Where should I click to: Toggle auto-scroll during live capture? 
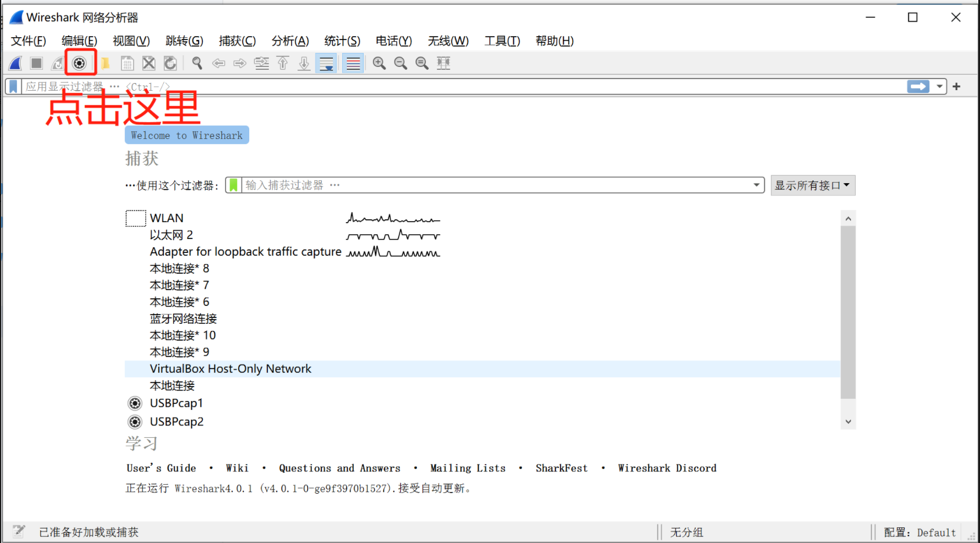pos(326,63)
